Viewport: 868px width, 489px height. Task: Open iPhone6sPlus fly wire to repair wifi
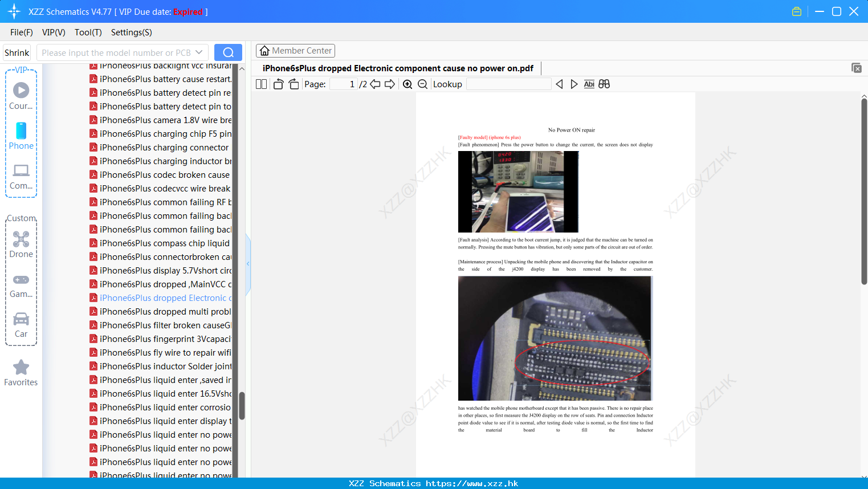(x=160, y=353)
